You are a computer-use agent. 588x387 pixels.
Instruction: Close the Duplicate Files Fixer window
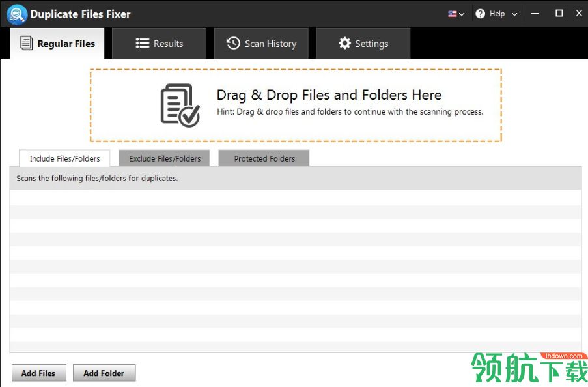(x=579, y=14)
